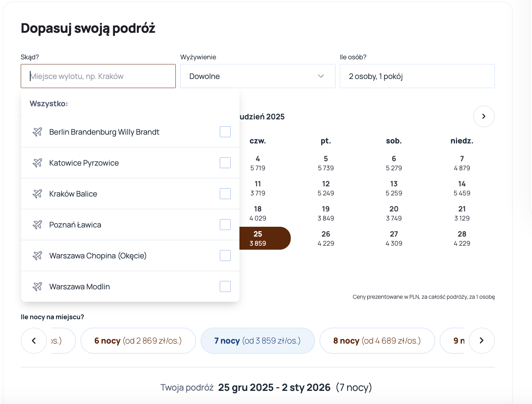
Task: Click the airplane icon next to Katowice Pyrzowice
Action: [37, 163]
